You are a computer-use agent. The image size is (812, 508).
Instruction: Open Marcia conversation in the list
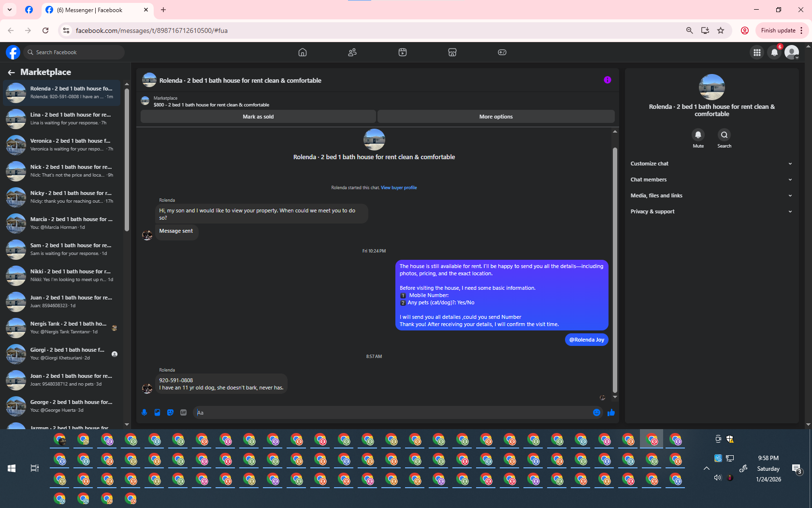62,223
